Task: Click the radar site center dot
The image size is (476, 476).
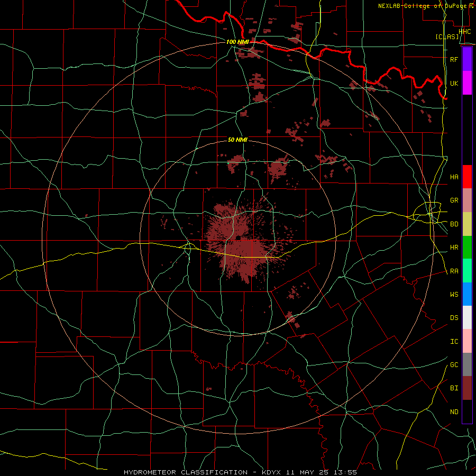Action: coord(239,237)
